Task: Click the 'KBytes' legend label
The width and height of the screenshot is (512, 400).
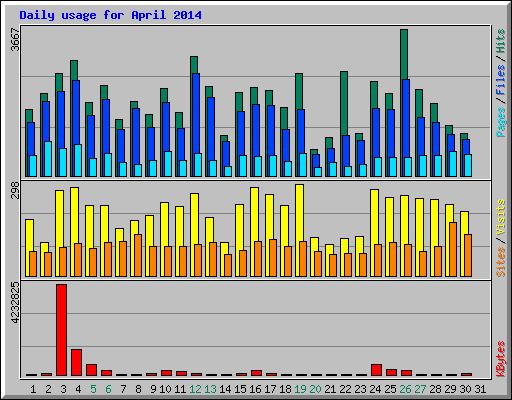Action: pos(501,359)
